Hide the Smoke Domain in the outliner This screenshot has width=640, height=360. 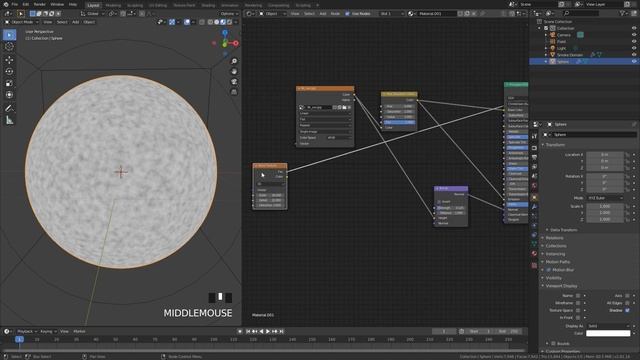pyautogui.click(x=634, y=55)
